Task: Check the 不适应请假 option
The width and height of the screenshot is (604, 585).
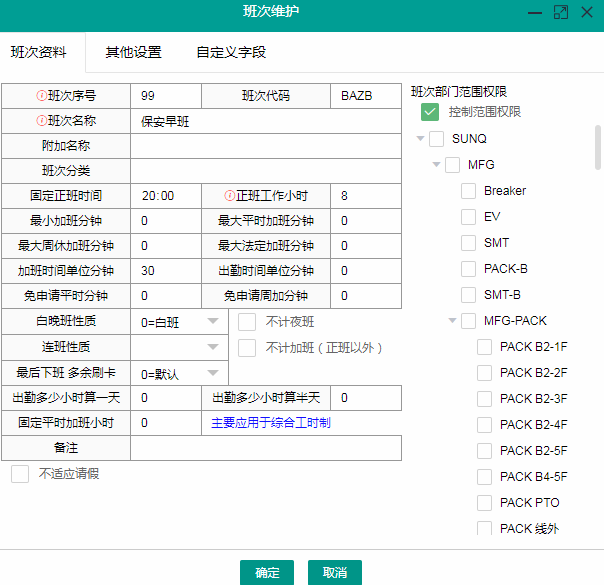Action: point(20,474)
